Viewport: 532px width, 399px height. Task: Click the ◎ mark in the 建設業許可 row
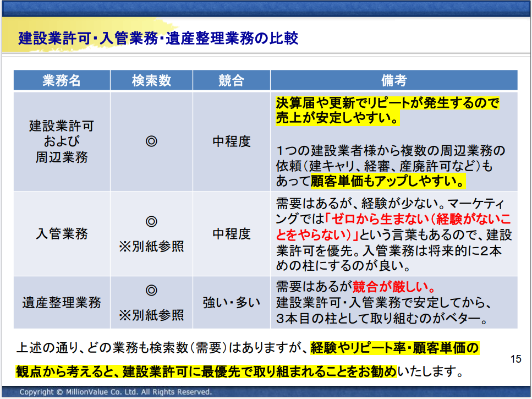(x=151, y=141)
